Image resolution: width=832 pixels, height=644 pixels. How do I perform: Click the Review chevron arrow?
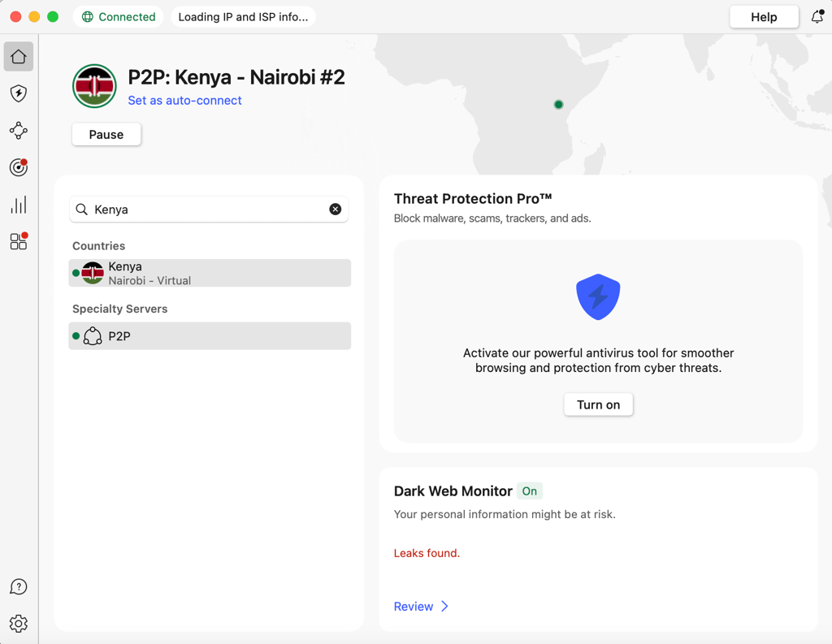(x=444, y=607)
